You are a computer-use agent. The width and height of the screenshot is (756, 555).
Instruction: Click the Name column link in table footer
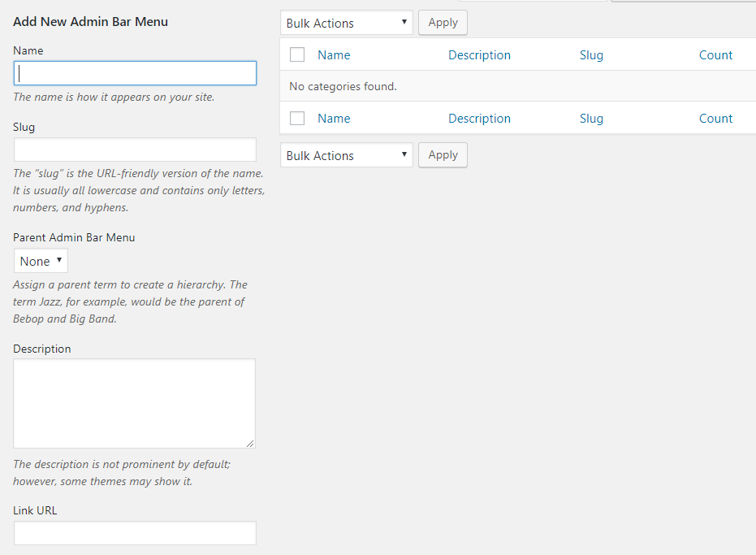coord(334,119)
